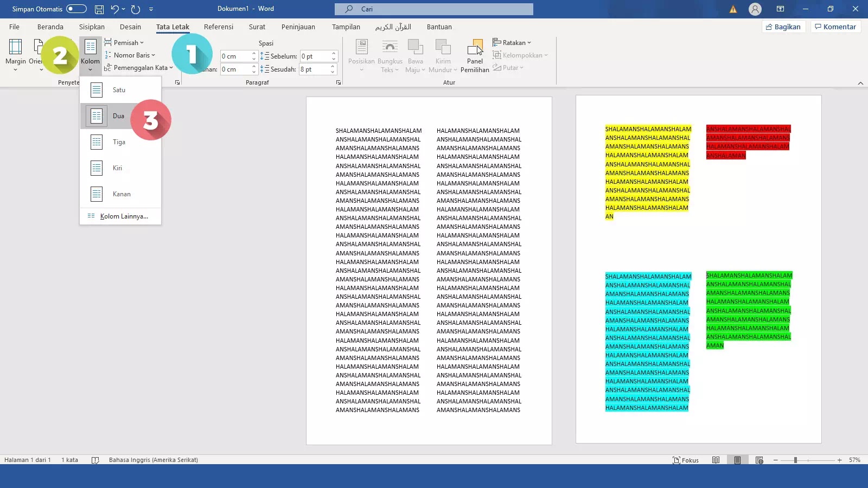Open the Undo history dropdown arrow
The height and width of the screenshot is (488, 868).
[x=124, y=9]
